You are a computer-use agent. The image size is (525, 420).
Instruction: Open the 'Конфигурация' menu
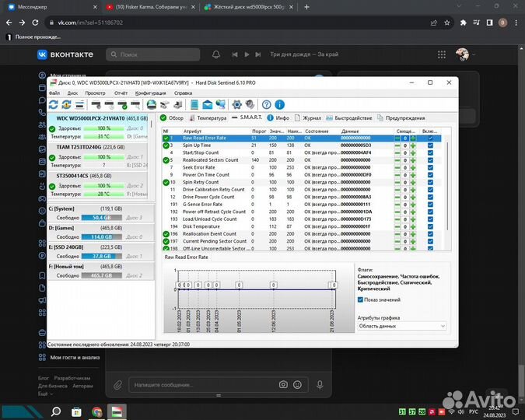(x=150, y=93)
